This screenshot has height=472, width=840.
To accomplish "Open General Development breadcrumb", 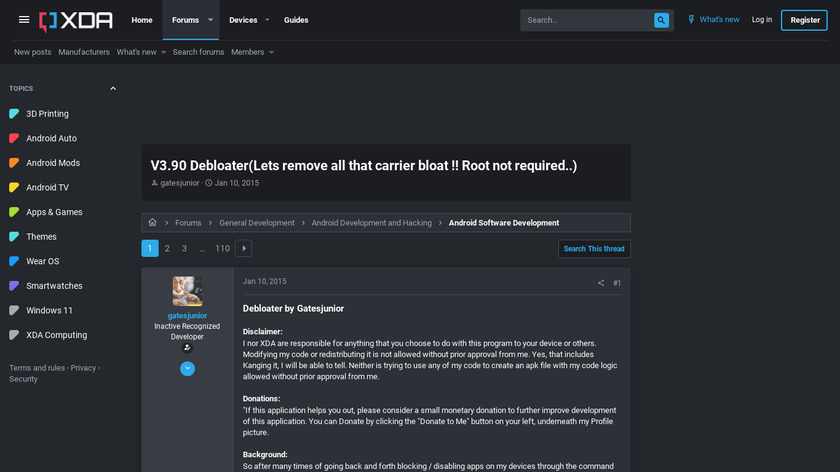I will click(x=257, y=223).
